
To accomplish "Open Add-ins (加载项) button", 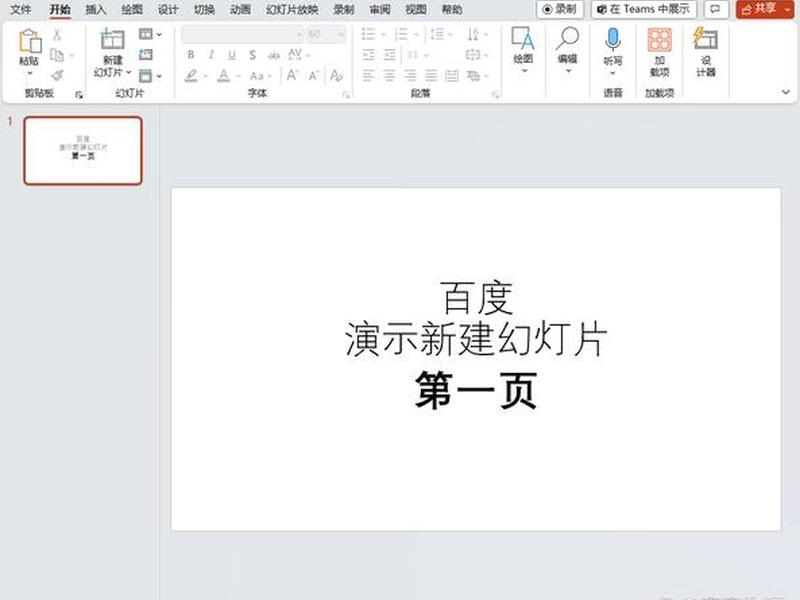I will (659, 53).
